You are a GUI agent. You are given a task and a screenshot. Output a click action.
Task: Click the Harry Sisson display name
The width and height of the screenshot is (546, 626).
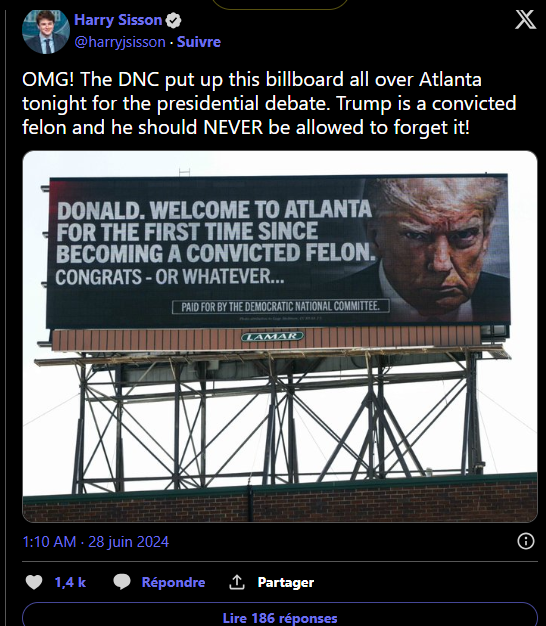[118, 20]
